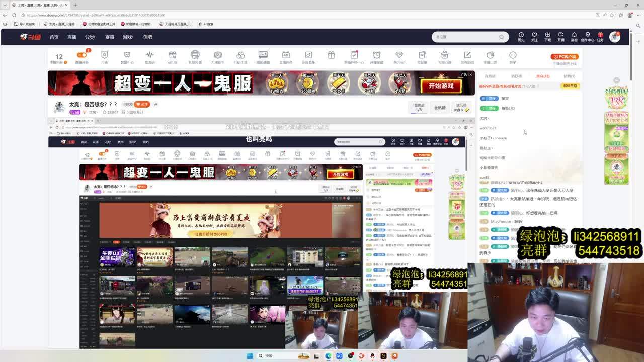
Task: Click the 开播提醒 alarm clock icon
Action: [376, 57]
